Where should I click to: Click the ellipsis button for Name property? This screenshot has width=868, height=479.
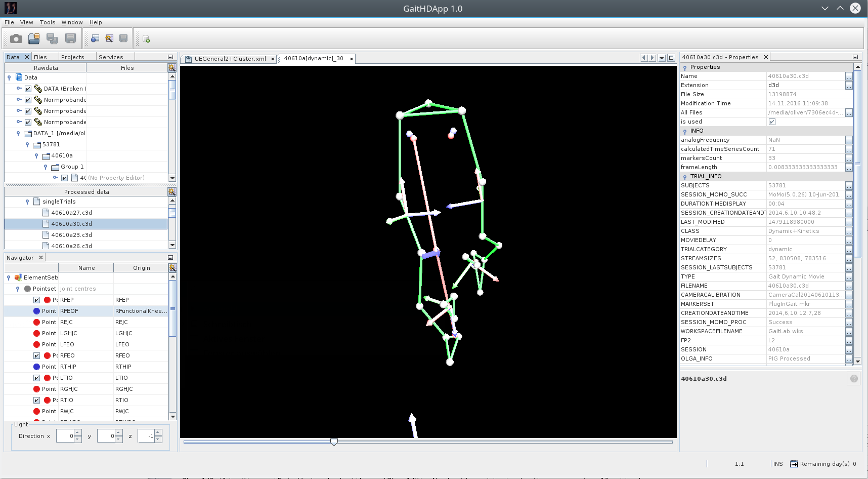pos(849,76)
